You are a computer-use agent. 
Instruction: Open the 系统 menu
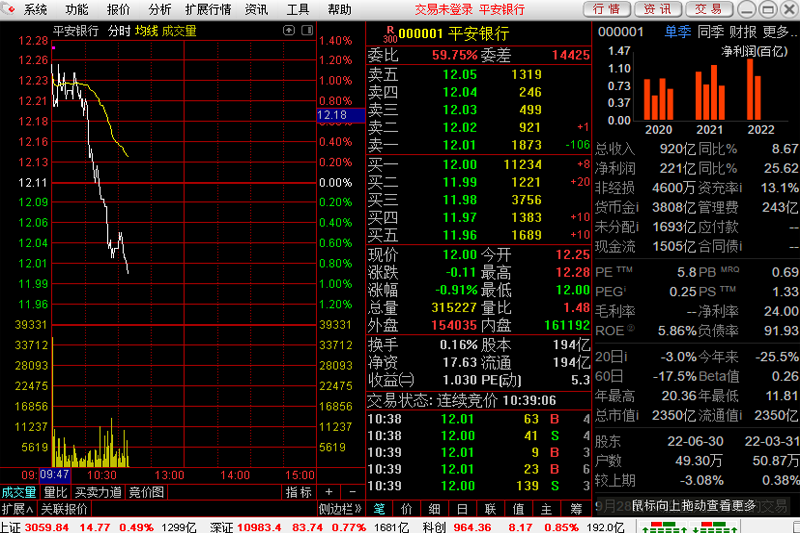point(35,9)
